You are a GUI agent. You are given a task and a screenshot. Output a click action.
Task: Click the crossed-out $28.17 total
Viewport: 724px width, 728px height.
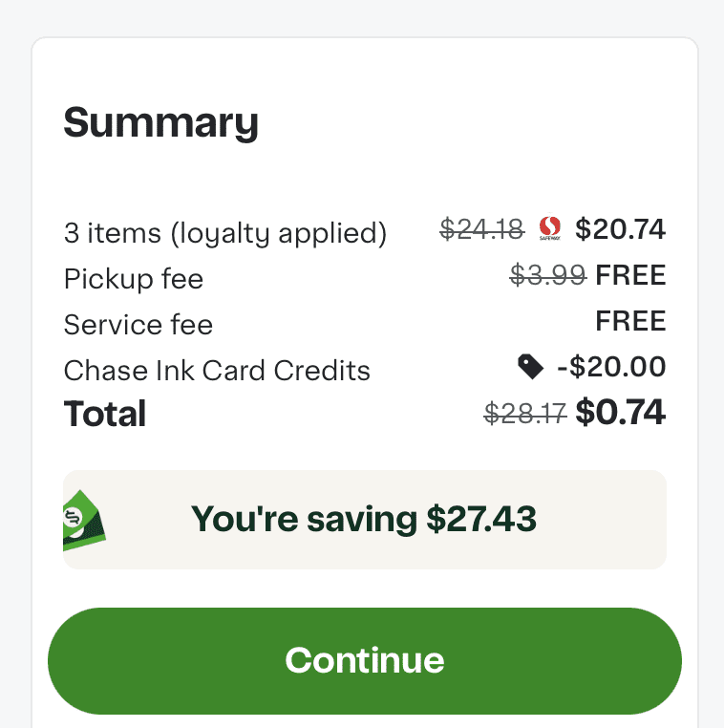pos(525,413)
